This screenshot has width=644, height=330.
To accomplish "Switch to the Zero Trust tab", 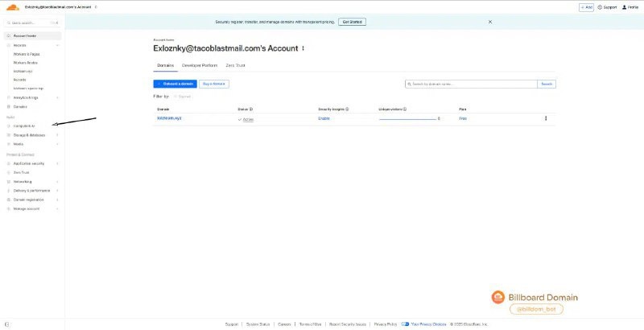I will (x=235, y=66).
